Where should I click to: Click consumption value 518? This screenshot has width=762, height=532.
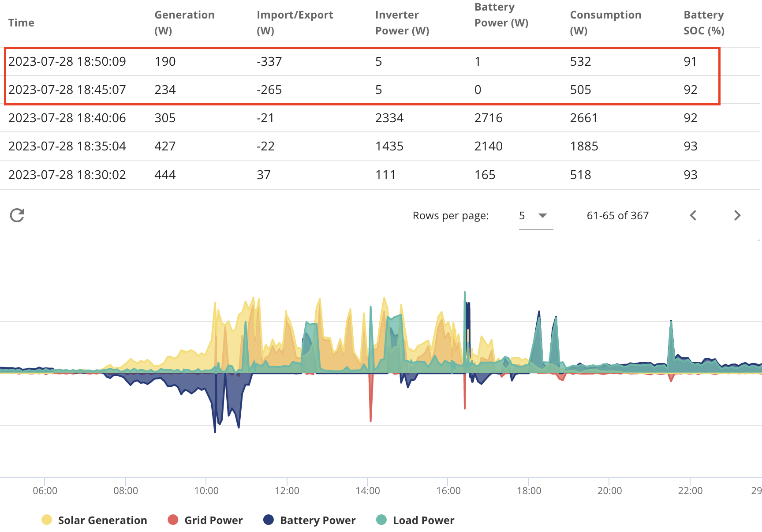click(x=580, y=175)
